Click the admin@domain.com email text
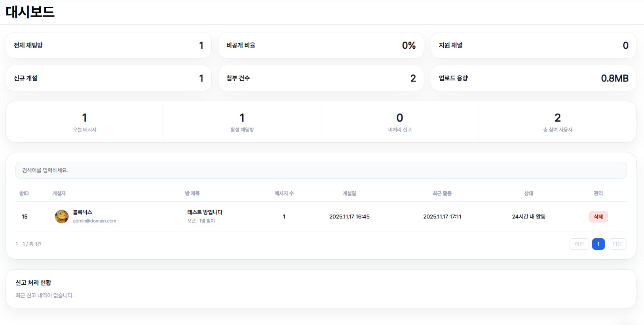Image resolution: width=644 pixels, height=325 pixels. [x=94, y=221]
